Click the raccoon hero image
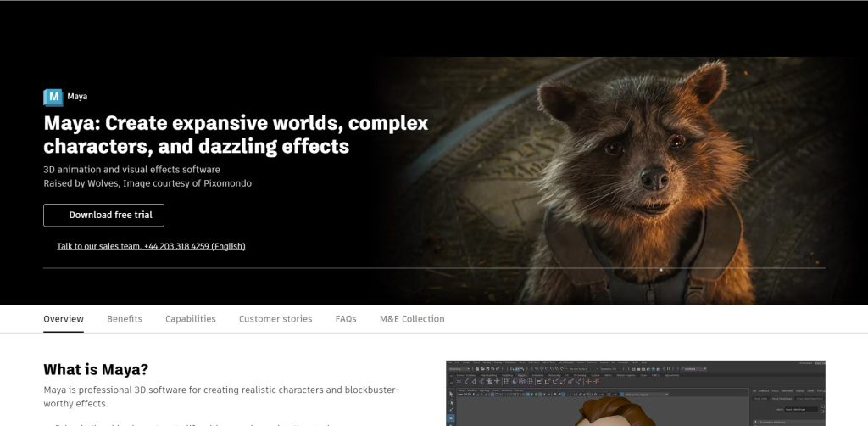This screenshot has height=426, width=868. pyautogui.click(x=620, y=180)
